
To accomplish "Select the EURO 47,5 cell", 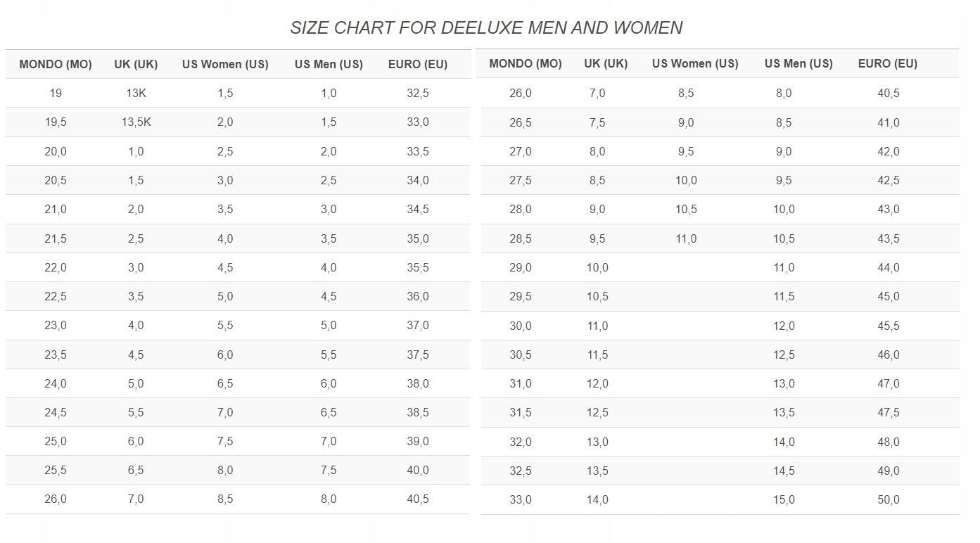I will [888, 413].
